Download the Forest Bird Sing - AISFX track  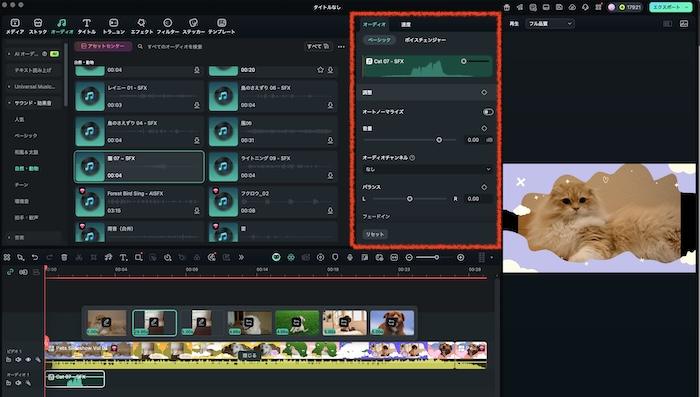(197, 210)
